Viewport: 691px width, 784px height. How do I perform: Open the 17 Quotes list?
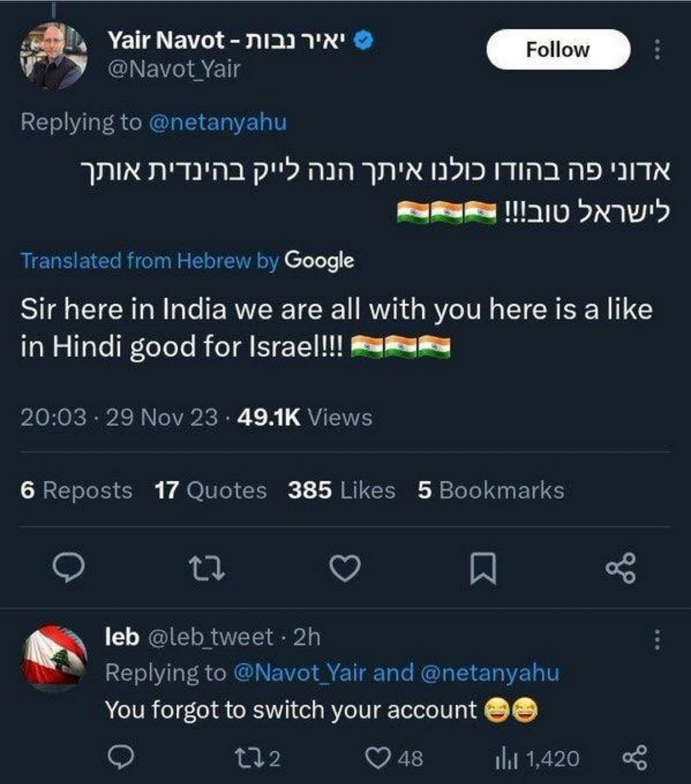(x=211, y=490)
